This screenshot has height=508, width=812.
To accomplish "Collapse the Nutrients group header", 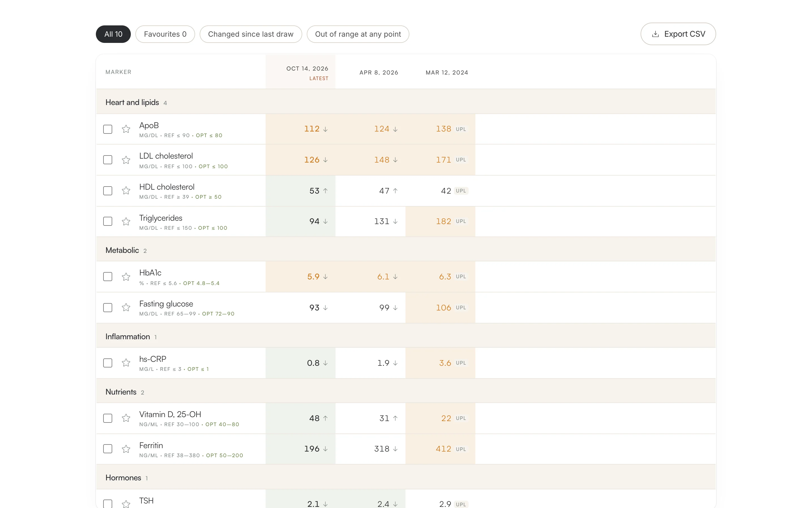I will (406, 391).
